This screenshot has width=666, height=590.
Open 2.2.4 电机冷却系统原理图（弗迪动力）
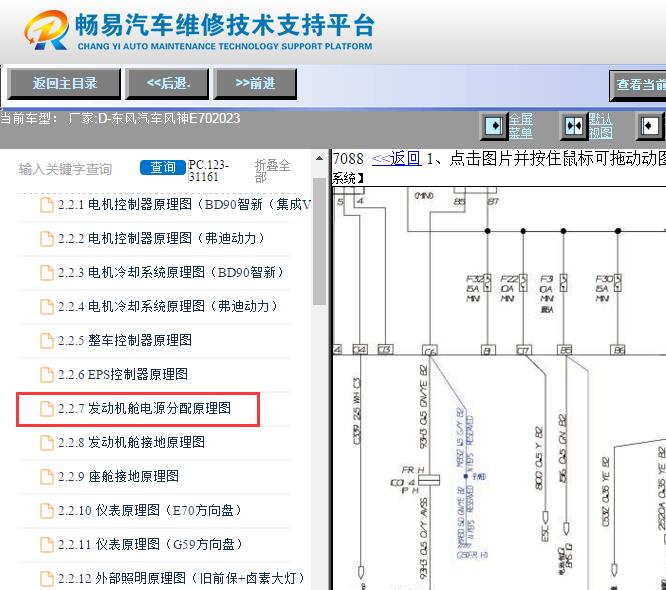coord(168,306)
